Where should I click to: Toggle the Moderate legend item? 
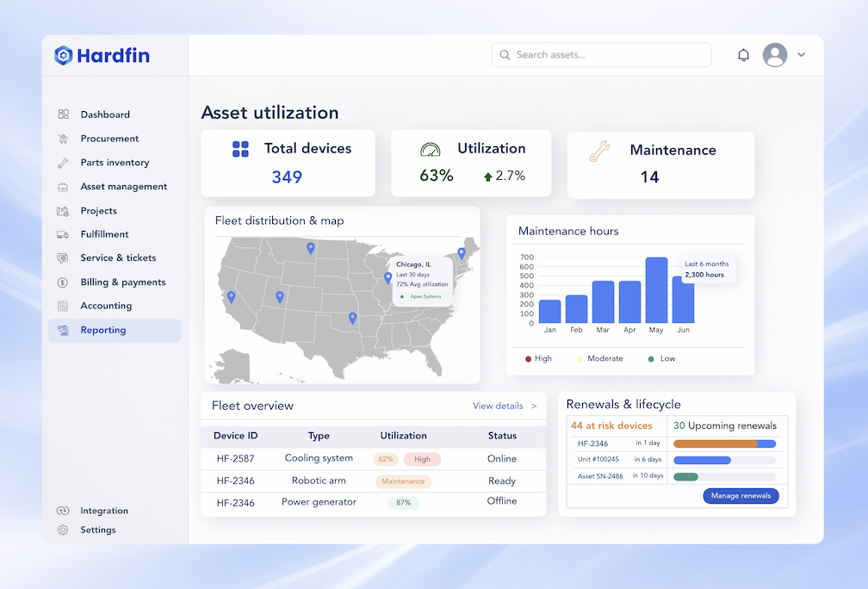598,358
